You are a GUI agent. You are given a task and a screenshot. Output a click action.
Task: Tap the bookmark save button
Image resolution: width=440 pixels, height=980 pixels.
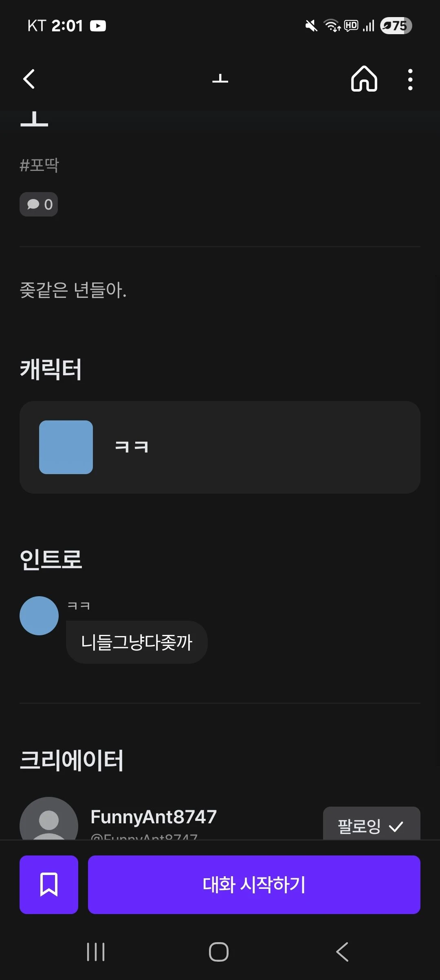pyautogui.click(x=49, y=884)
